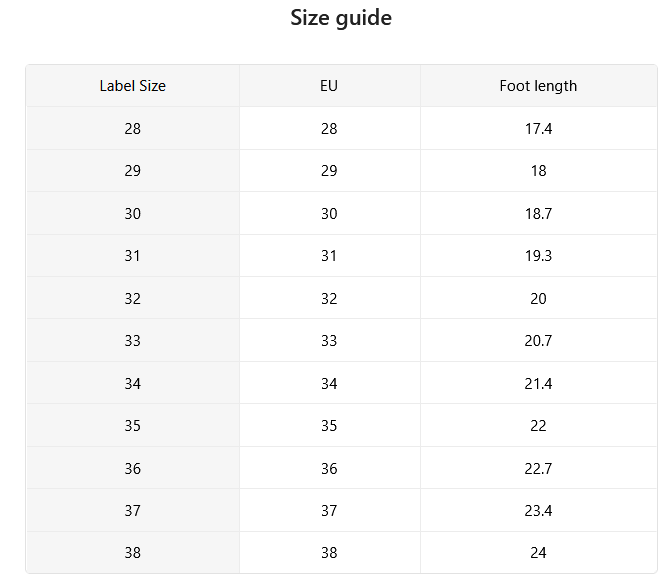Select the EU column header
The image size is (669, 587).
click(x=329, y=86)
